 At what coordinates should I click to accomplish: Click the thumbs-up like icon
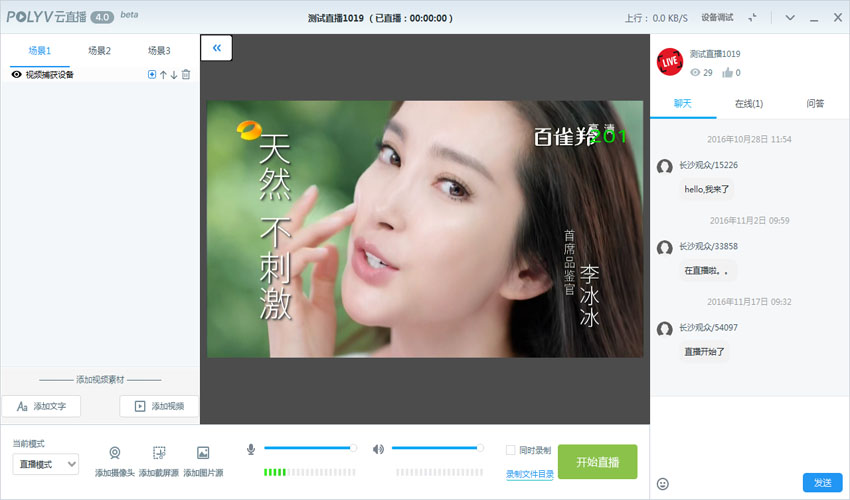tap(726, 72)
